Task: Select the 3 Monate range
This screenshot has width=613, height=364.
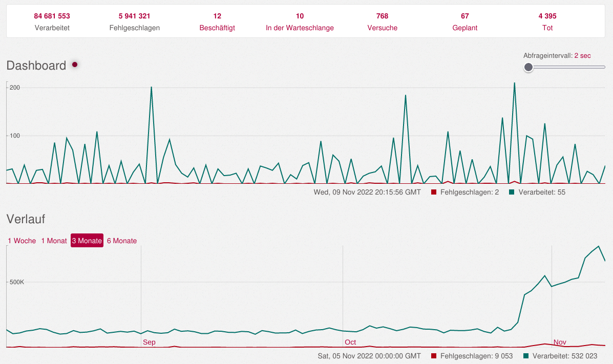Action: pyautogui.click(x=87, y=241)
